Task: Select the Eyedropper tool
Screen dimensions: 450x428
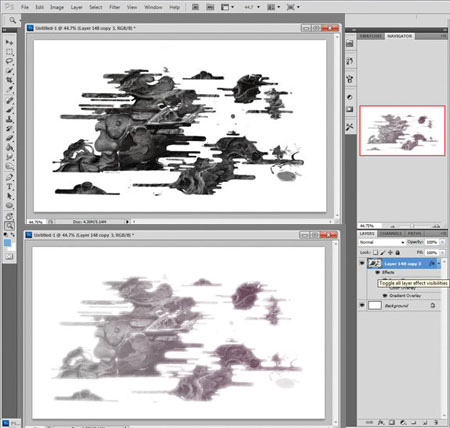Action: coord(9,90)
